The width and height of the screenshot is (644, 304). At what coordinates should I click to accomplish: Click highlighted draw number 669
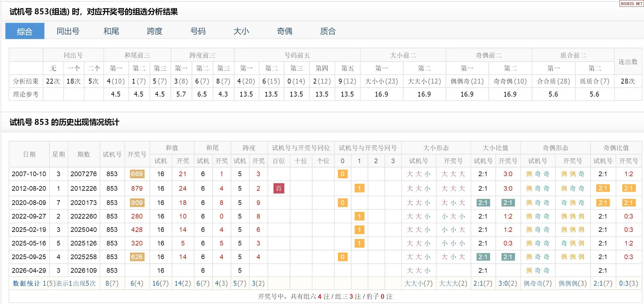tap(137, 174)
